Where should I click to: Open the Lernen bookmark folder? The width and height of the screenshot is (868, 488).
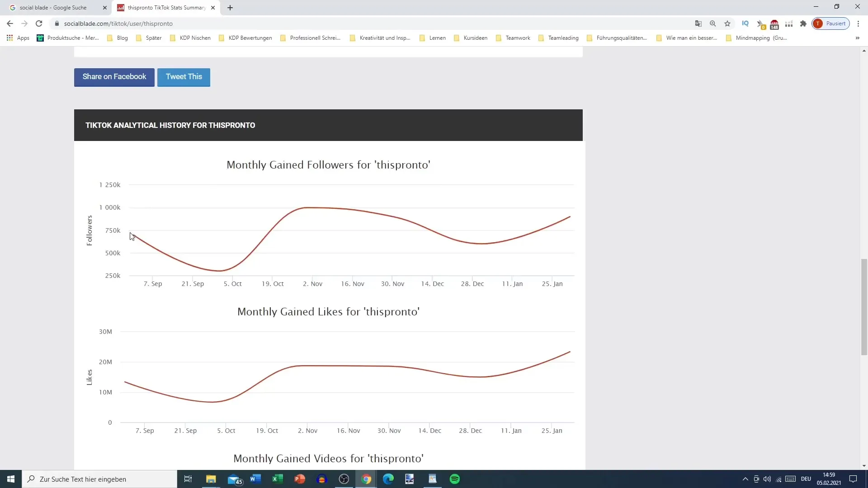coord(433,38)
